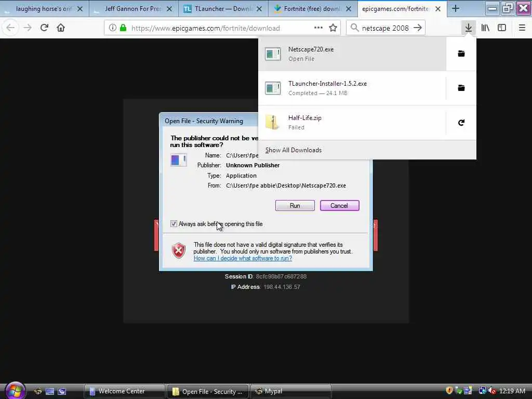Toggle the Downloads toolbar button

(x=469, y=28)
